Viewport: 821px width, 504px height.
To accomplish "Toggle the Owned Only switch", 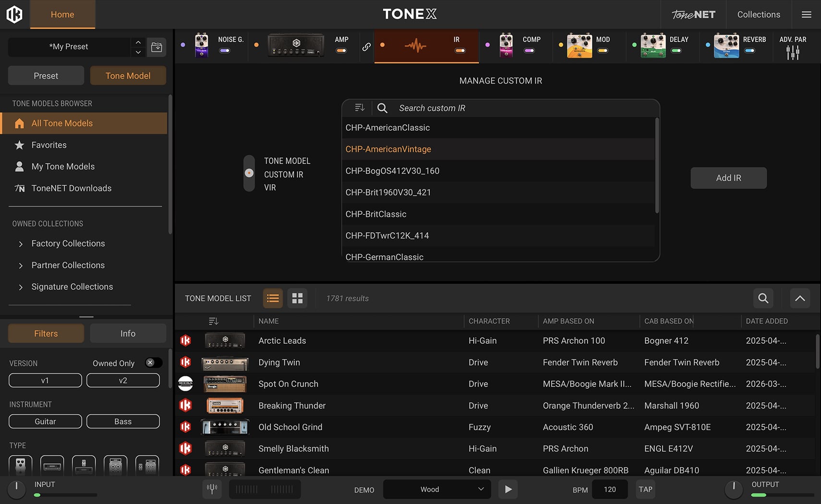I will [x=153, y=363].
